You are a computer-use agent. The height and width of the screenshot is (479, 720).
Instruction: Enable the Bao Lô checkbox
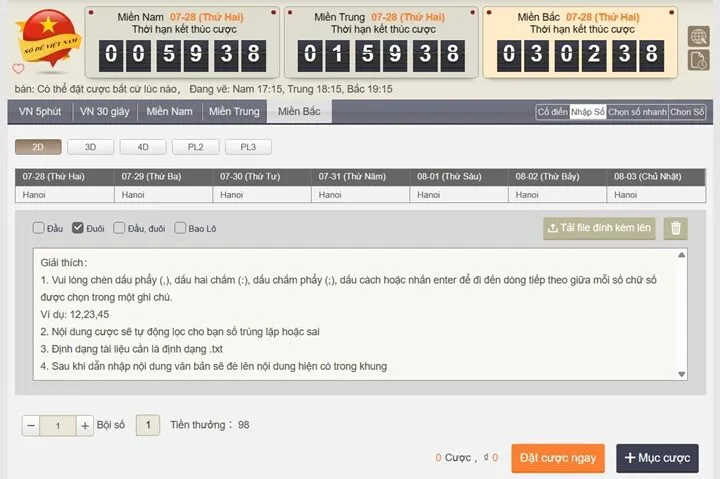click(180, 228)
